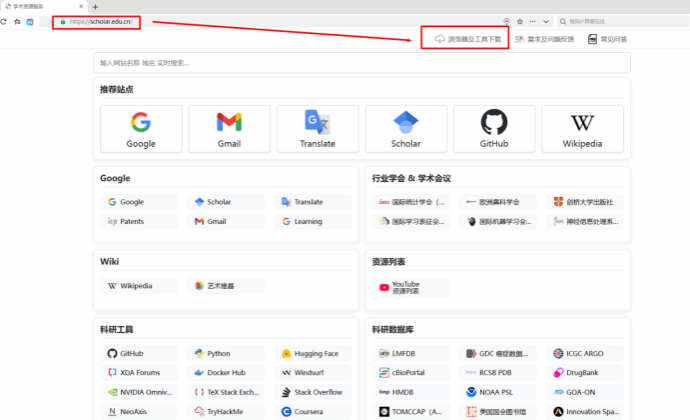This screenshot has height=420, width=690.
Task: Expand the chevron dropdown in the address bar
Action: [x=546, y=22]
